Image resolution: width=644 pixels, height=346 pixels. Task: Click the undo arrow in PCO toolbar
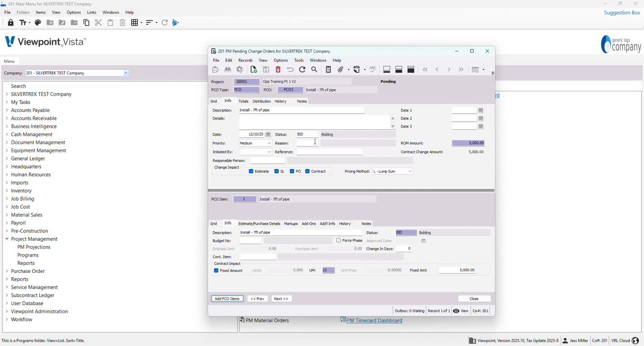[x=290, y=70]
